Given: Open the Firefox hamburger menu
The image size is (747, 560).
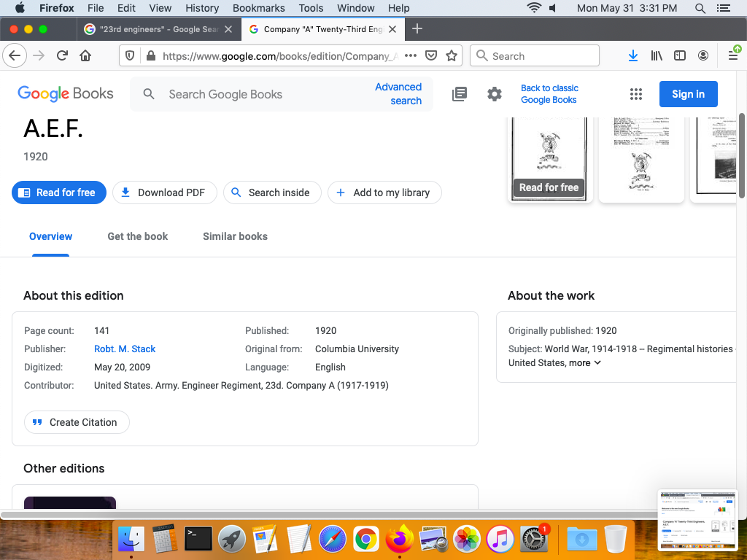Looking at the screenshot, I should [733, 56].
